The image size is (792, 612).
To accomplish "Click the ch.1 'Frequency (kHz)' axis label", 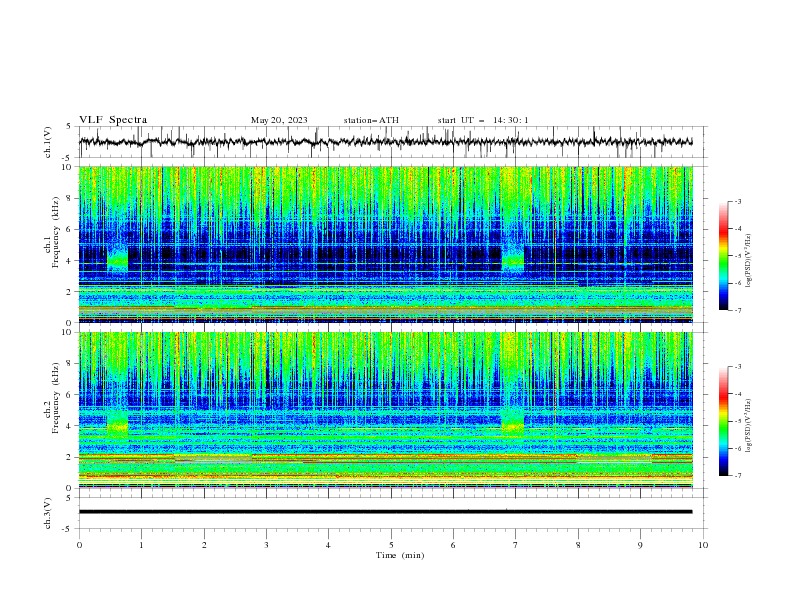I will pyautogui.click(x=56, y=233).
